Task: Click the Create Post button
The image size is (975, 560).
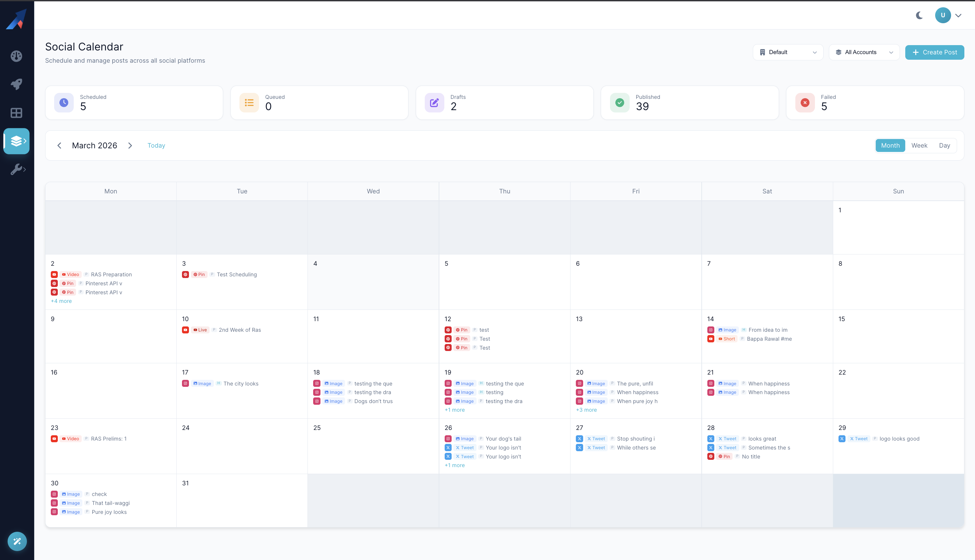Action: pos(934,52)
